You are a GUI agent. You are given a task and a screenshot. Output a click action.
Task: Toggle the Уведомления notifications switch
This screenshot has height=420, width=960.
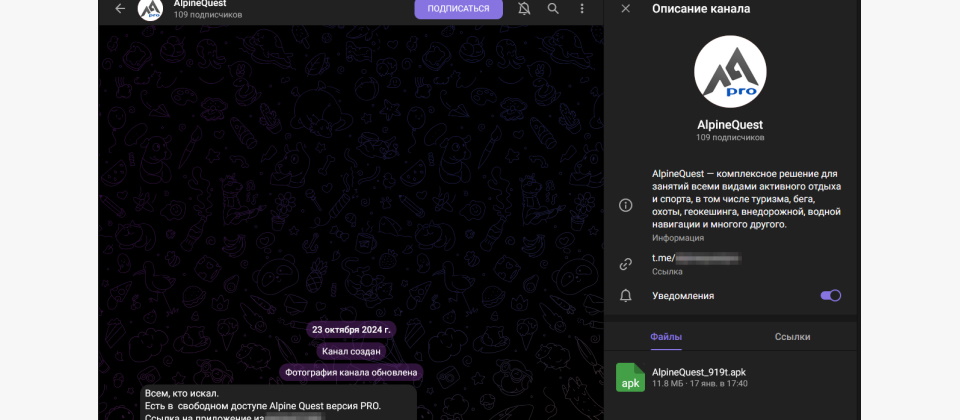pos(831,296)
